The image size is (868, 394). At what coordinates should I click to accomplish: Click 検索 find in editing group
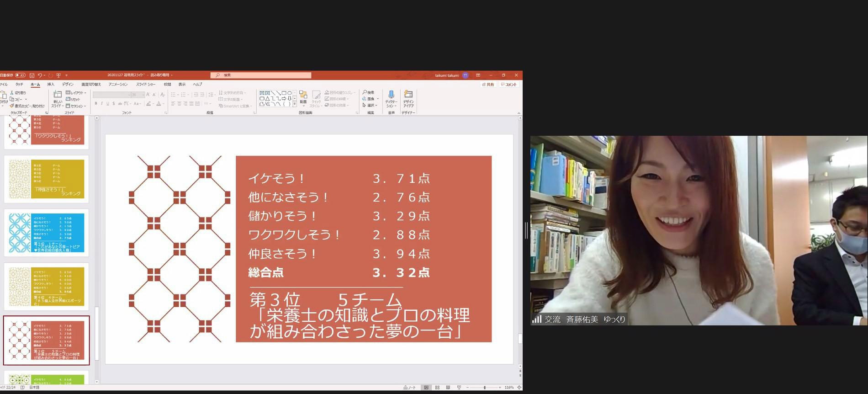pos(369,92)
